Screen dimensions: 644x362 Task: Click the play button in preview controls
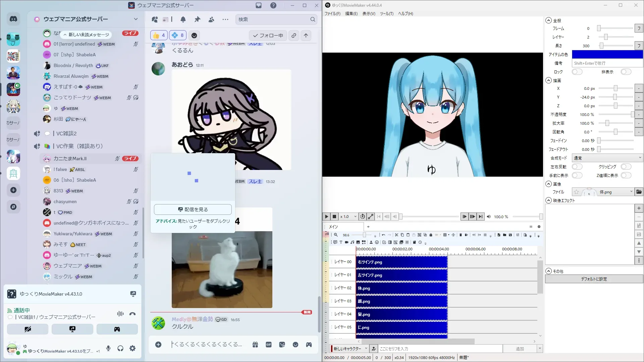326,217
